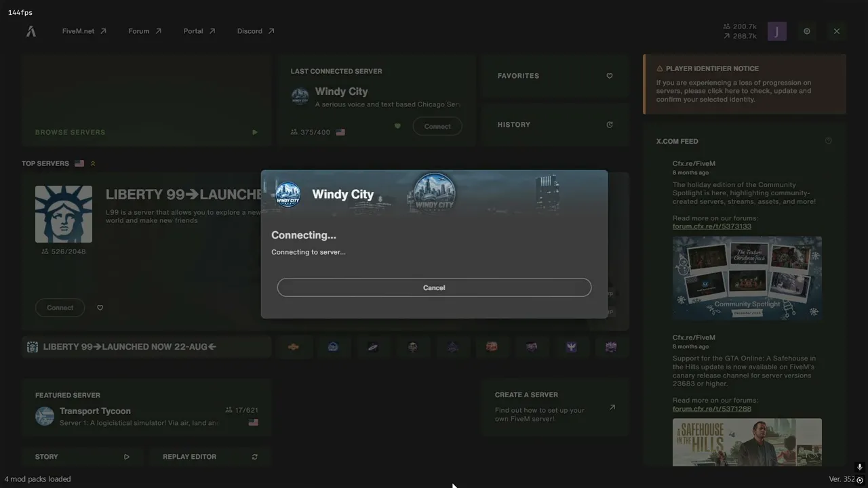Open the Liberty 99 Statue of Liberty thumbnail
Screen dimensions: 868x488
64,214
